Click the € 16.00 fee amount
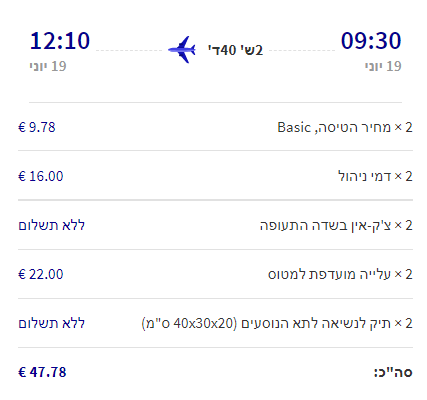This screenshot has height=400, width=427. tap(41, 176)
